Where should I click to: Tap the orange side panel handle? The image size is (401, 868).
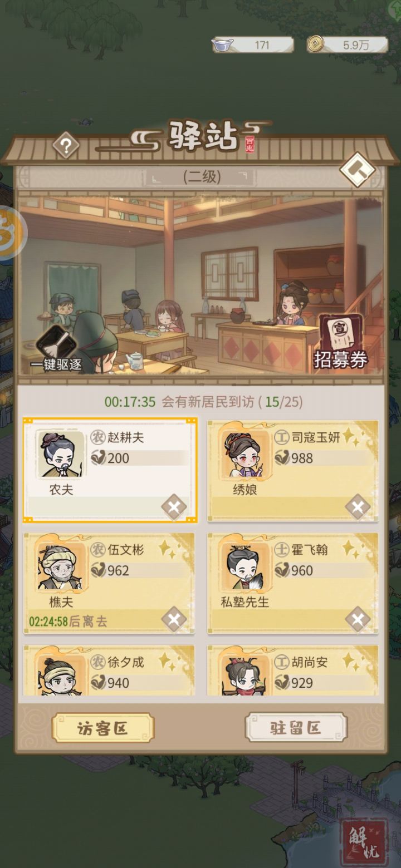click(11, 233)
